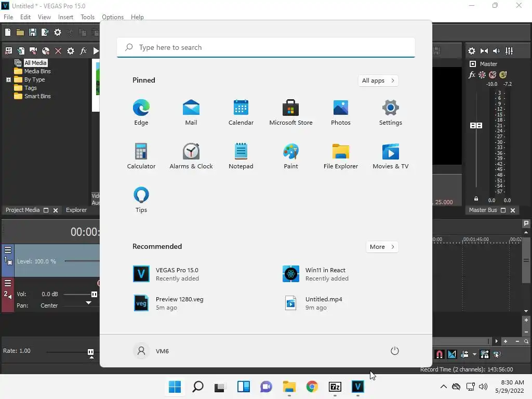Viewport: 532px width, 399px height.
Task: Select the All Media tree item
Action: (35, 63)
